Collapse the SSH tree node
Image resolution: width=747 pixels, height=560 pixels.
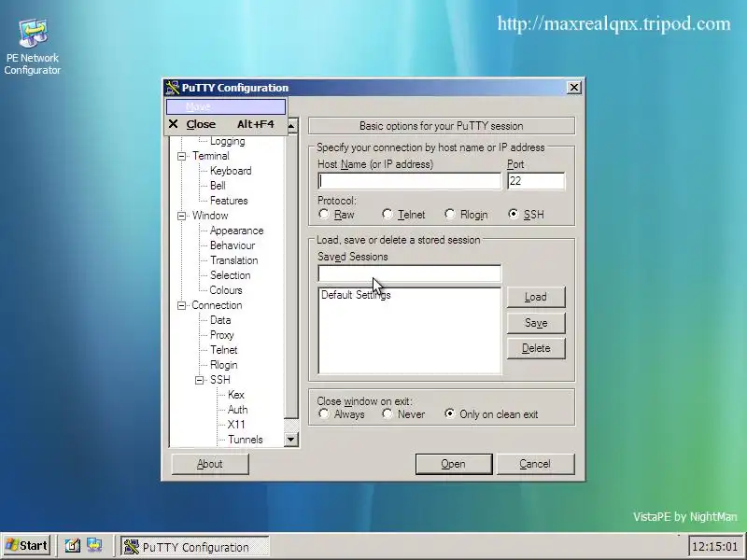[199, 380]
